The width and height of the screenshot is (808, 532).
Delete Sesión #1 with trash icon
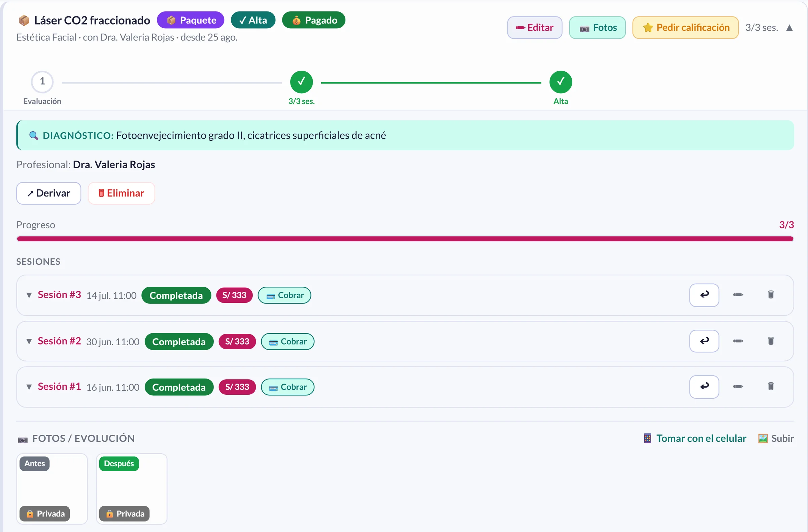[x=771, y=386]
